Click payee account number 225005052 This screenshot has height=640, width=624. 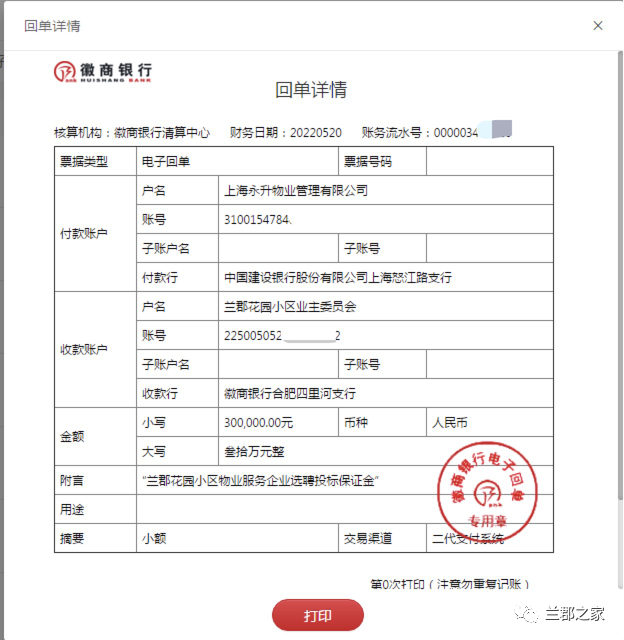[282, 336]
